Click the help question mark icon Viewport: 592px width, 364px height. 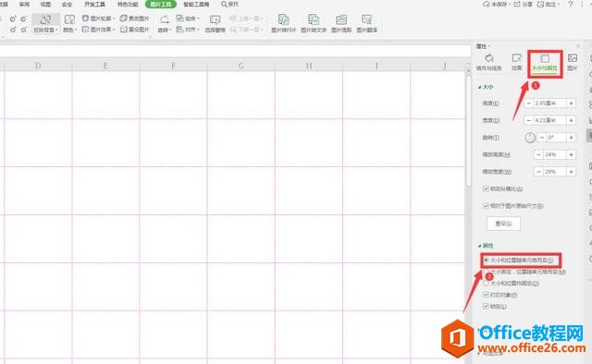click(x=570, y=4)
